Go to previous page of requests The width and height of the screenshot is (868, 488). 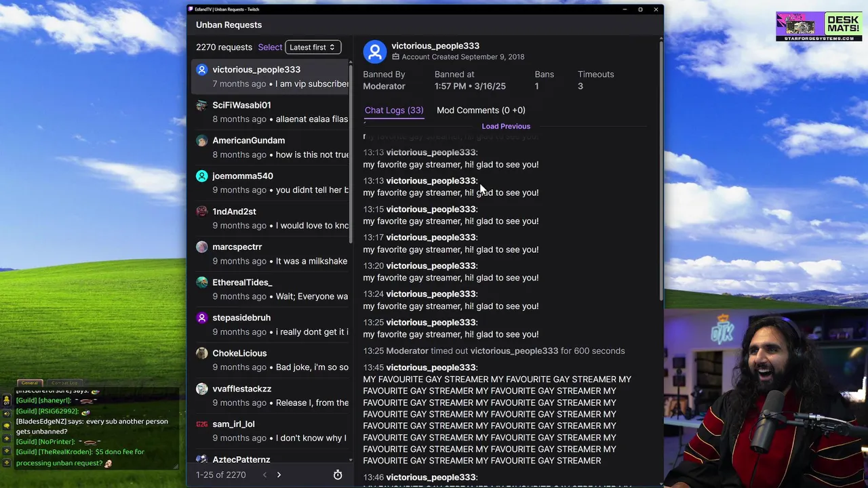coord(264,474)
